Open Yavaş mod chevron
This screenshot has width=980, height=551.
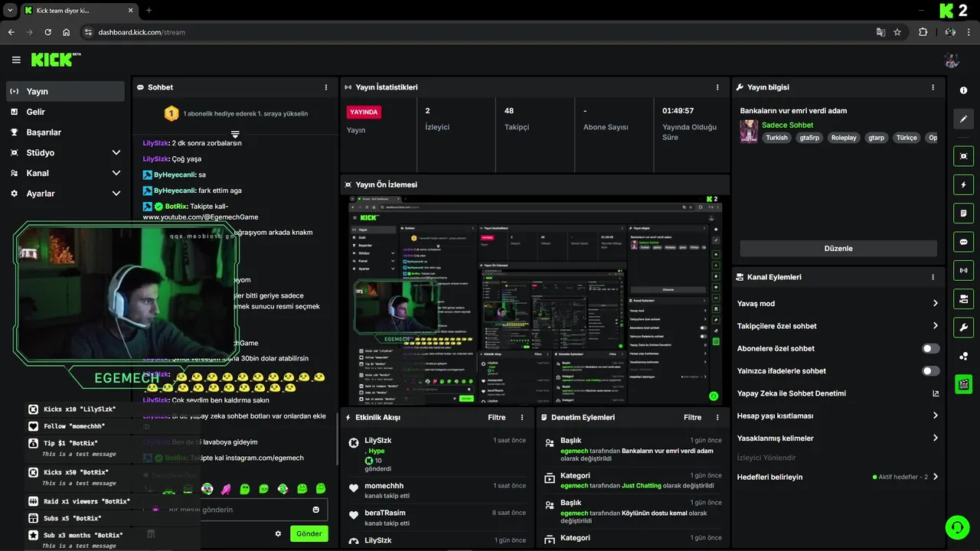click(x=935, y=304)
